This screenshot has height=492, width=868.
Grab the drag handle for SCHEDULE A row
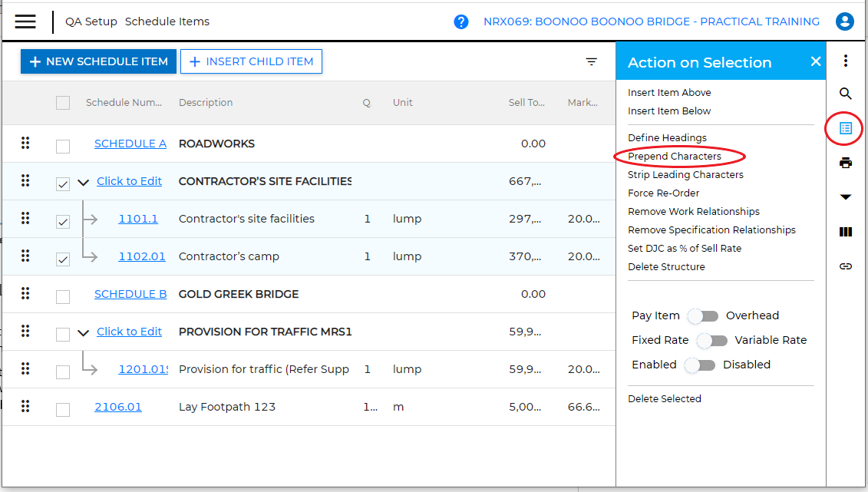click(25, 144)
